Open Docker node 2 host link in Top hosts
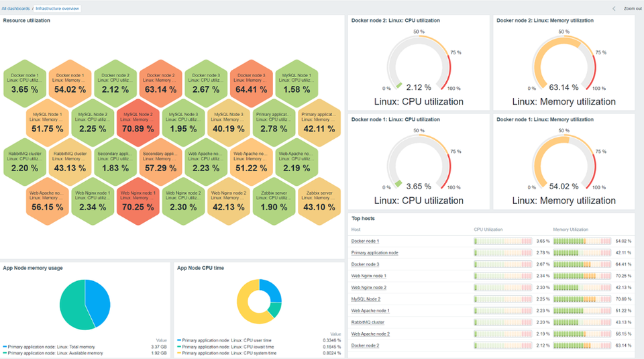 click(x=365, y=346)
